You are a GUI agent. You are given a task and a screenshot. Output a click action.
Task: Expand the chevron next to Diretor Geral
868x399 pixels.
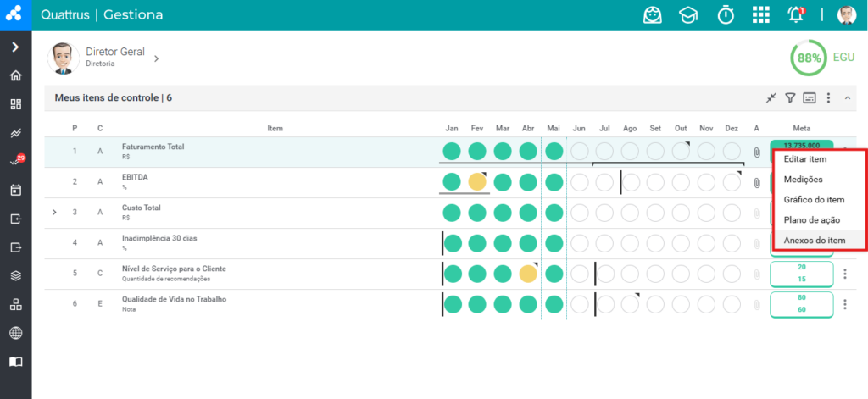click(157, 58)
